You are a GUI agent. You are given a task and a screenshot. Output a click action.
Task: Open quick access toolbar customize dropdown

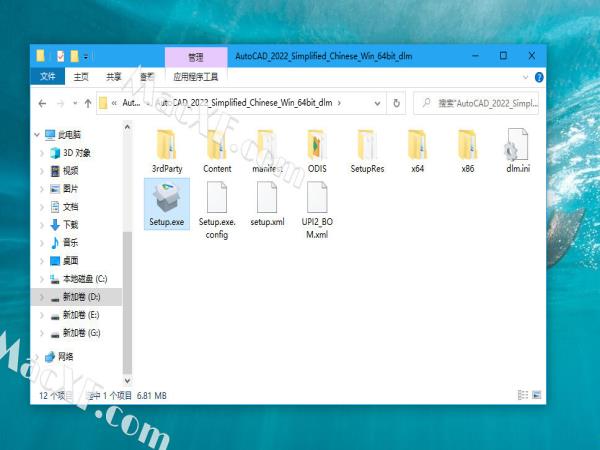pos(86,57)
